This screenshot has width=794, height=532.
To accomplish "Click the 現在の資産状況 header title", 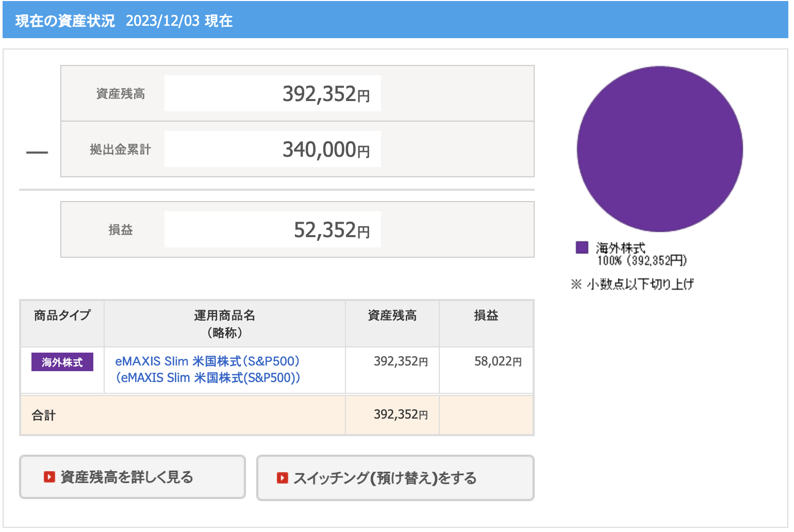I will (x=65, y=21).
